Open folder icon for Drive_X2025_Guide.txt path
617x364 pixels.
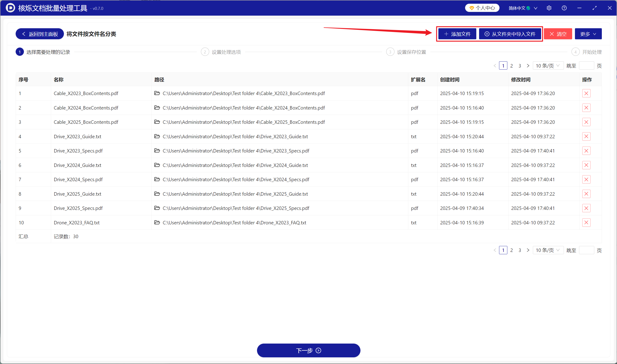pos(157,194)
